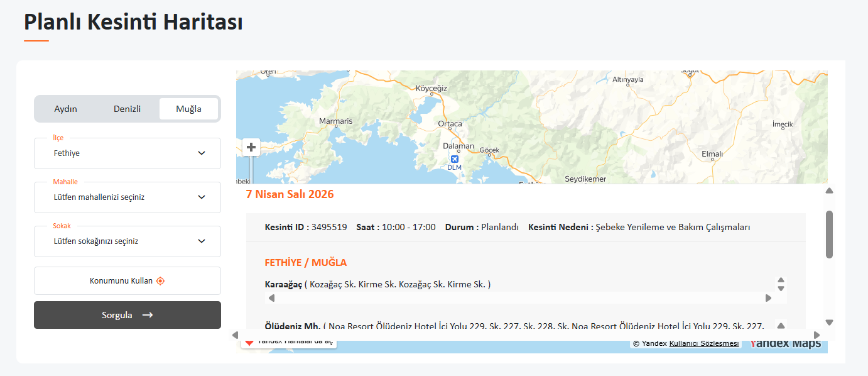
Task: Click Kesinti ID 3495519 text
Action: pyautogui.click(x=306, y=227)
